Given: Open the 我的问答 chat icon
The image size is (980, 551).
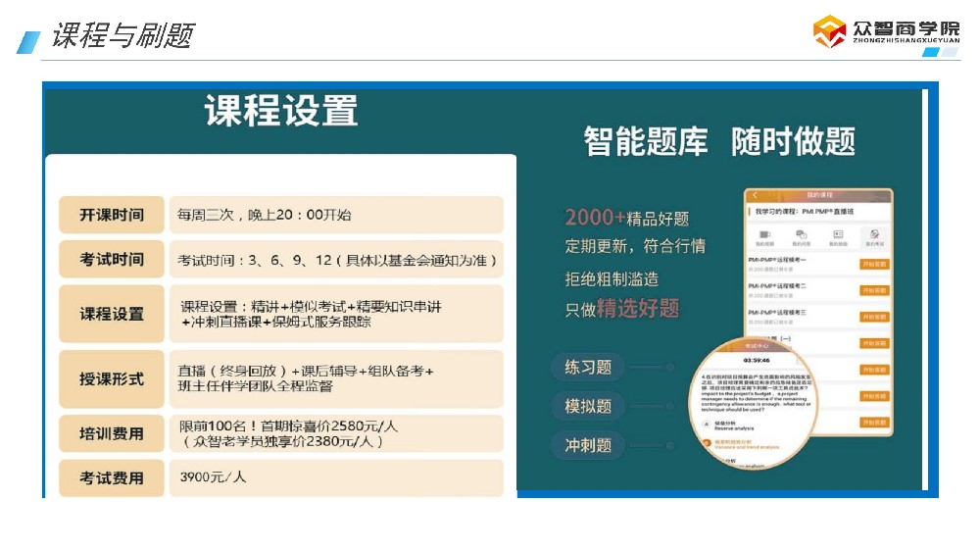Looking at the screenshot, I should pyautogui.click(x=801, y=236).
